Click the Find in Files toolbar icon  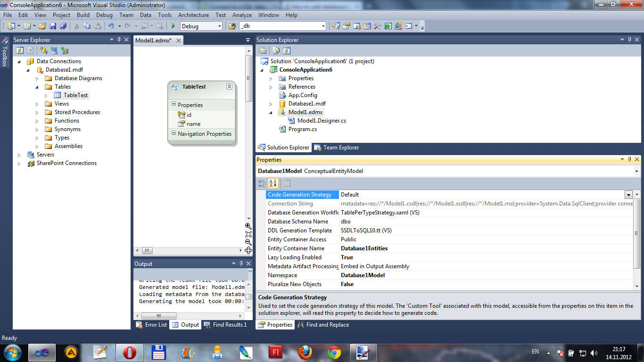tap(232, 26)
